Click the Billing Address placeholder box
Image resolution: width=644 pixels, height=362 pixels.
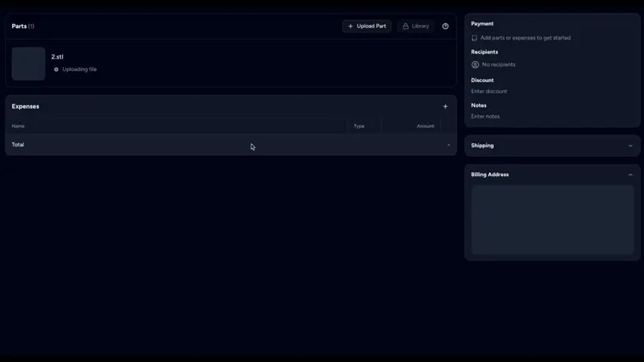[552, 220]
